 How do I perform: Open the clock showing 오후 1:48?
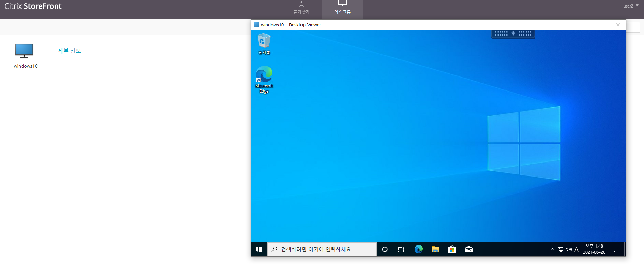coord(594,249)
